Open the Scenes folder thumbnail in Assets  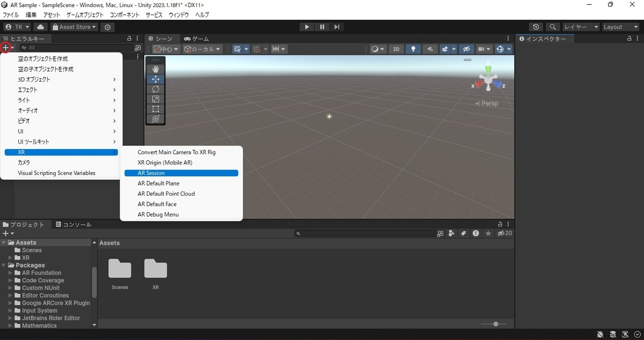(x=120, y=275)
